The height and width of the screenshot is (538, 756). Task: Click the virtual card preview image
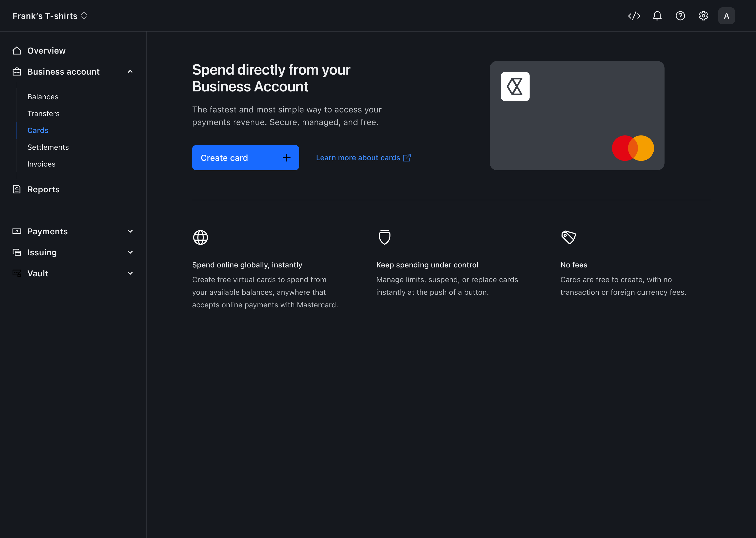tap(577, 116)
